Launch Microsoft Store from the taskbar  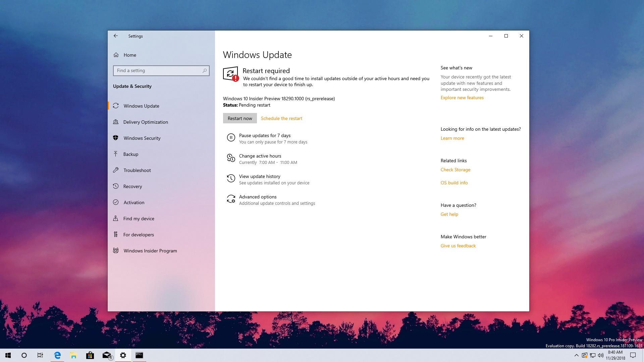click(90, 355)
